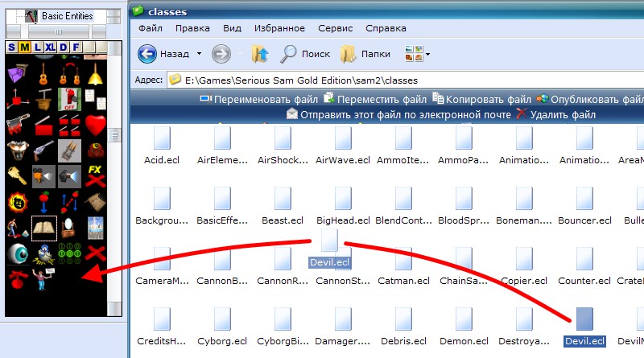The height and width of the screenshot is (358, 644).
Task: Select the eyeball entity icon
Action: pos(17,253)
